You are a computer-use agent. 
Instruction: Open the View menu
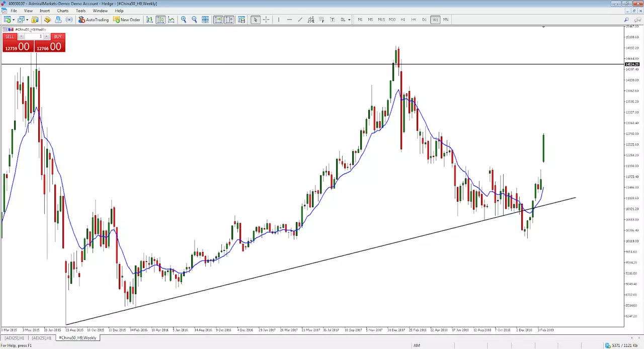(x=29, y=11)
